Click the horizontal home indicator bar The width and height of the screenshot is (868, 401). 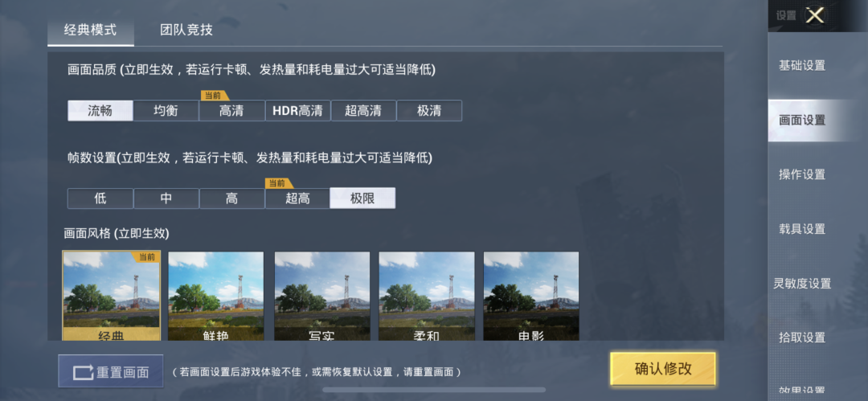(434, 390)
